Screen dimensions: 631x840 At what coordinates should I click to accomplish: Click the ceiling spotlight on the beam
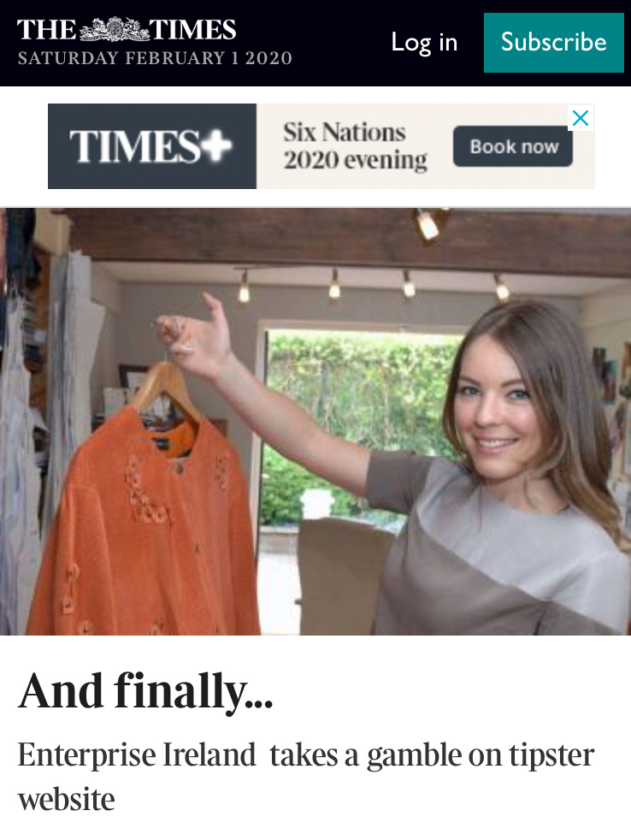click(x=428, y=224)
